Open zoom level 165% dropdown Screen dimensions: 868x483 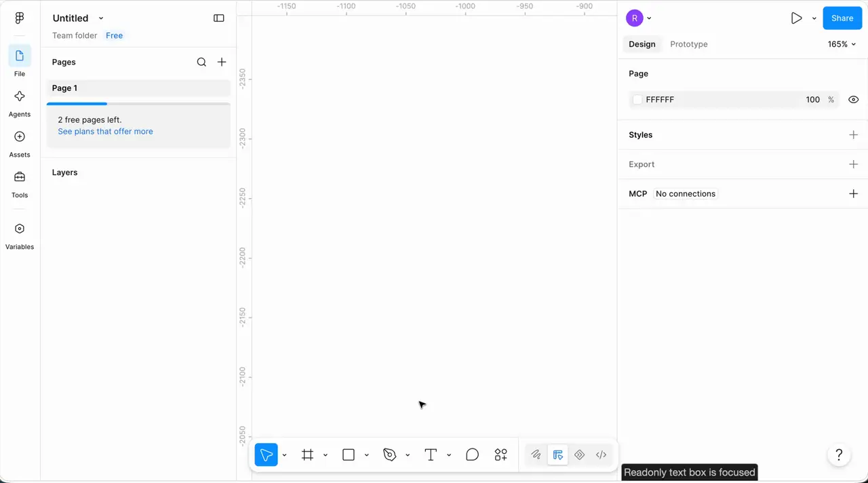(x=842, y=44)
